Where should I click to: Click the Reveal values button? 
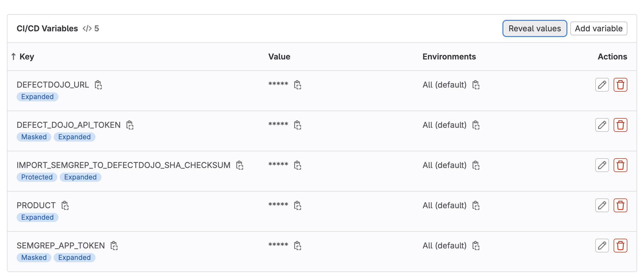coord(534,28)
